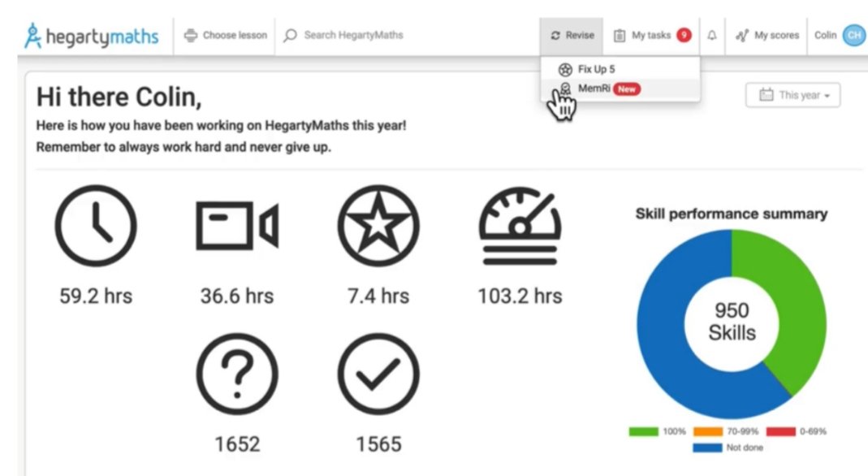
Task: Click the red 0-69% legend swatch
Action: pyautogui.click(x=781, y=431)
